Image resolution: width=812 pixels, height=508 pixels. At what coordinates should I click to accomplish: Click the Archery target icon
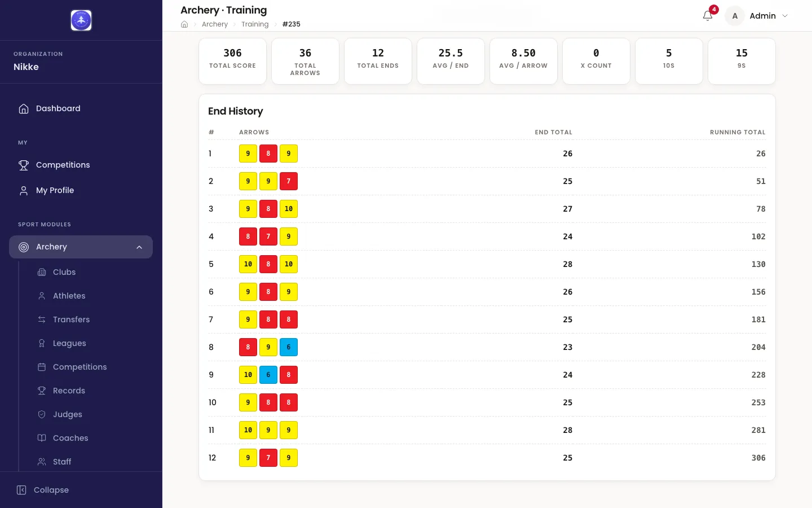pyautogui.click(x=24, y=247)
